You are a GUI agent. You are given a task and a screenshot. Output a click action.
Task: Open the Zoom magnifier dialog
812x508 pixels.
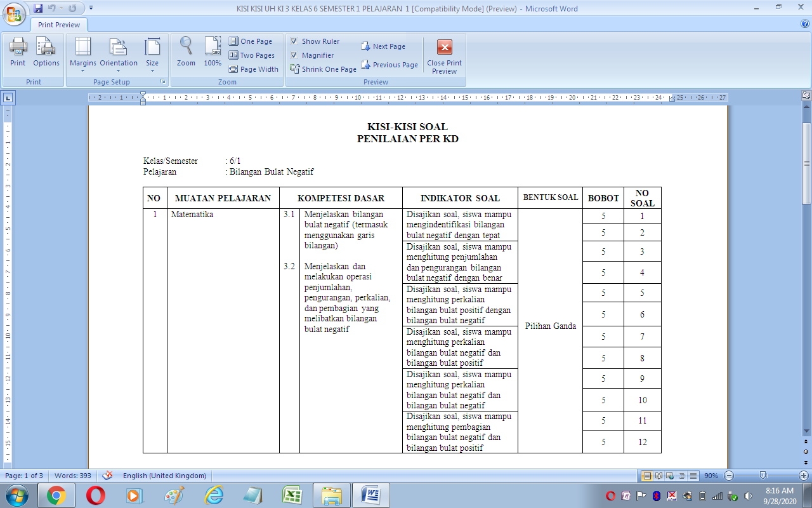[186, 52]
